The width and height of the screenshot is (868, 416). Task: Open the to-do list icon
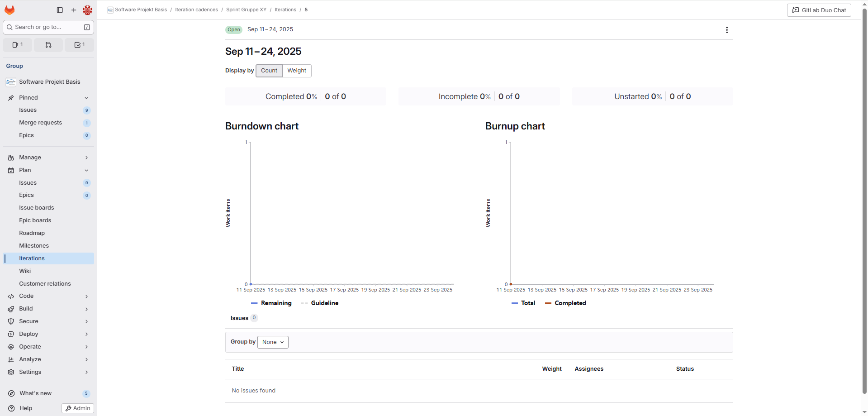79,45
